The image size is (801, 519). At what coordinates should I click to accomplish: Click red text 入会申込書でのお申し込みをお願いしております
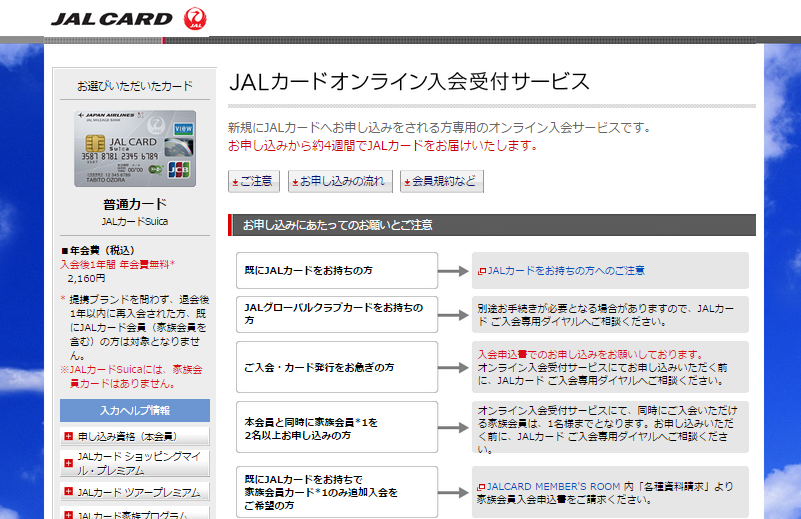click(x=591, y=355)
